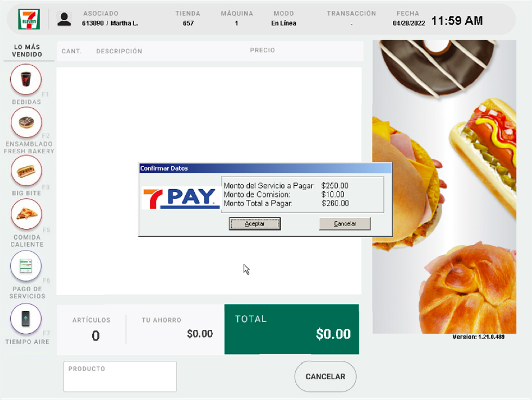The image size is (532, 400).
Task: Dismiss the dialog with the Cancelar button
Action: (x=345, y=224)
